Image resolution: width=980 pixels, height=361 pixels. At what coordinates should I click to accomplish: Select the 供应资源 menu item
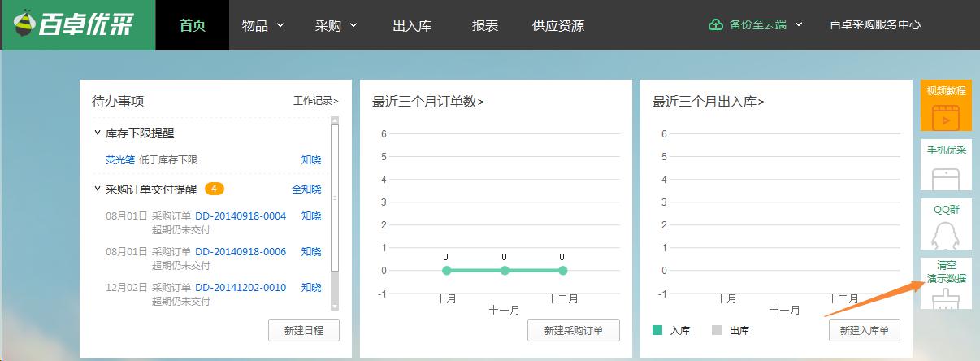click(x=558, y=25)
